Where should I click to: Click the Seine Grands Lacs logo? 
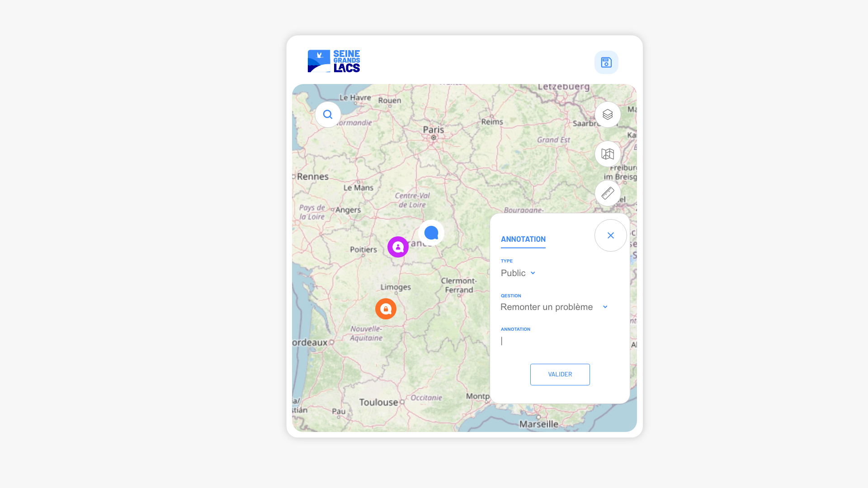point(334,61)
